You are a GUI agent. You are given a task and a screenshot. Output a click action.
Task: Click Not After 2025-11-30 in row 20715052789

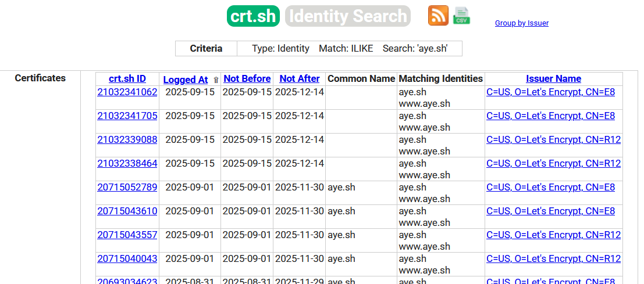click(300, 187)
